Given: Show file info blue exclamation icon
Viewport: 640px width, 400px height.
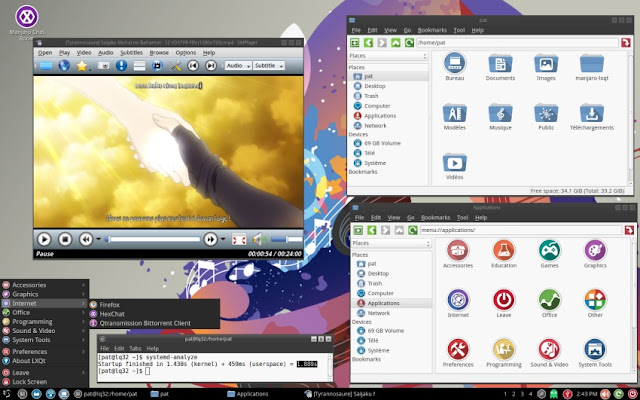Looking at the screenshot, I should 121,66.
